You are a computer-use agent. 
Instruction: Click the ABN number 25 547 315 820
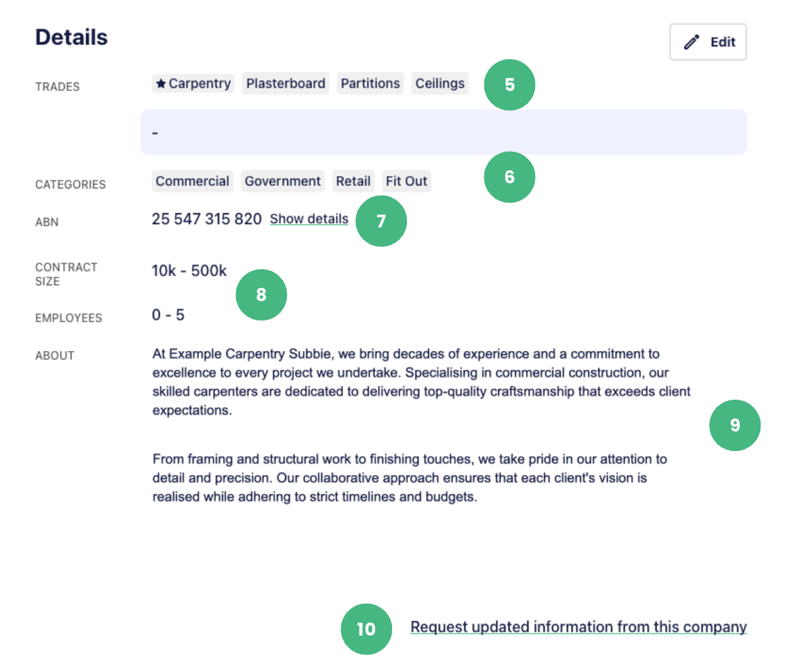pos(207,219)
